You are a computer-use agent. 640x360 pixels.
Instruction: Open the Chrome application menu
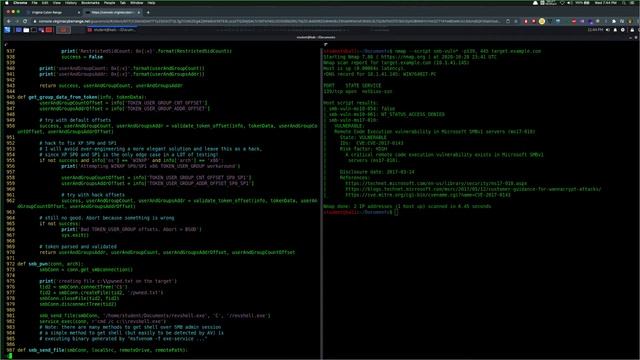click(20, 3)
